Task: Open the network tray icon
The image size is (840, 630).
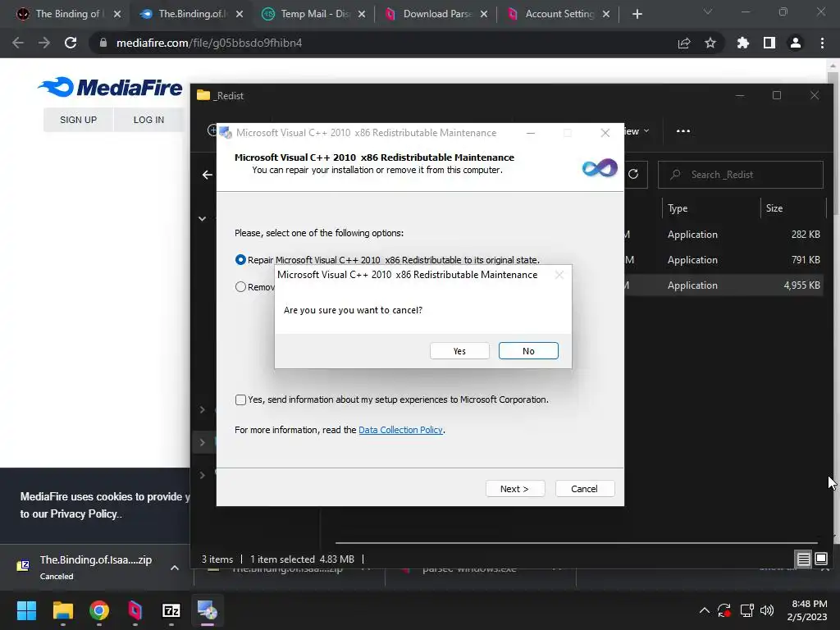Action: [x=746, y=610]
